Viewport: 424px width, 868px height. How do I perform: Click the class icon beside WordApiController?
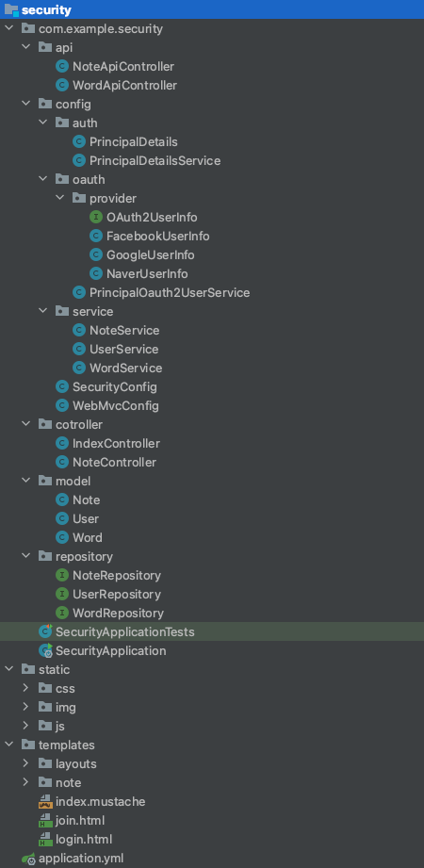pos(62,85)
